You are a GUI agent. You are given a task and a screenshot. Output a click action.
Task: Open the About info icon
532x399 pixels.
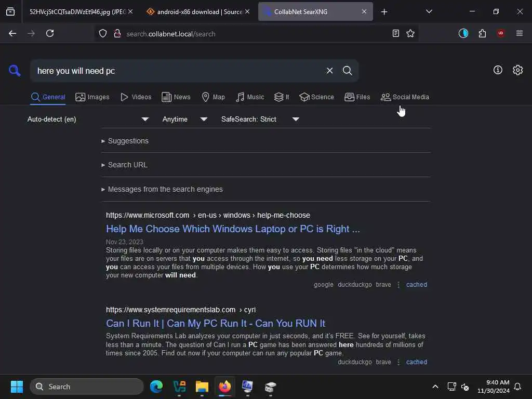(498, 70)
